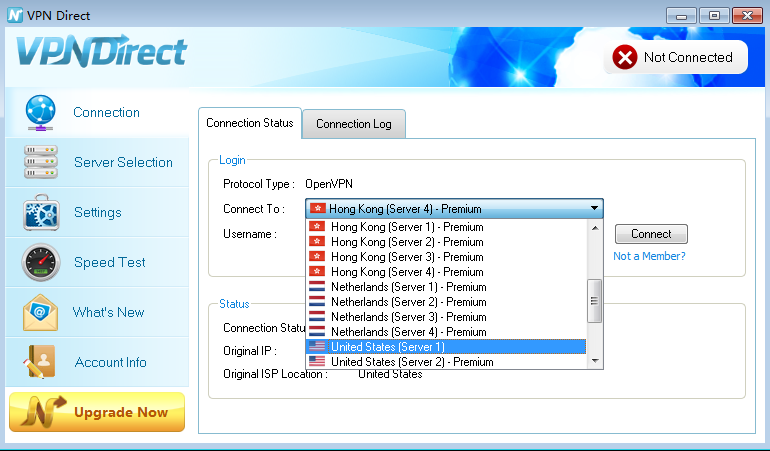
Task: Click the Netherlands flag beside Server 1
Action: pyautogui.click(x=317, y=287)
